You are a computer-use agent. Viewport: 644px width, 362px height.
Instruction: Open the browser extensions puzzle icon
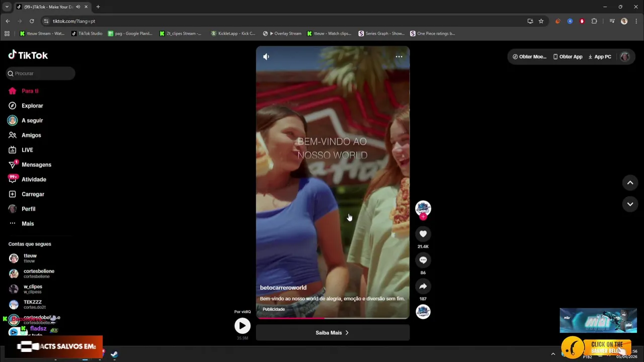point(594,21)
